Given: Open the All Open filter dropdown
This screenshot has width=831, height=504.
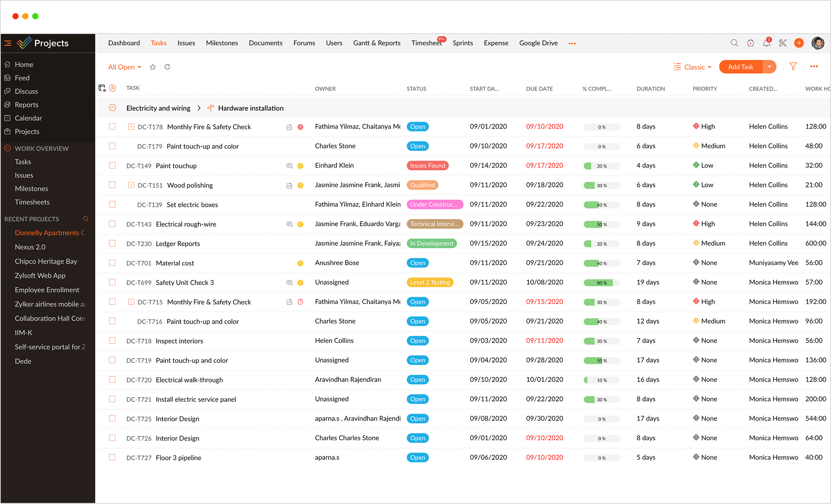Looking at the screenshot, I should [x=124, y=67].
